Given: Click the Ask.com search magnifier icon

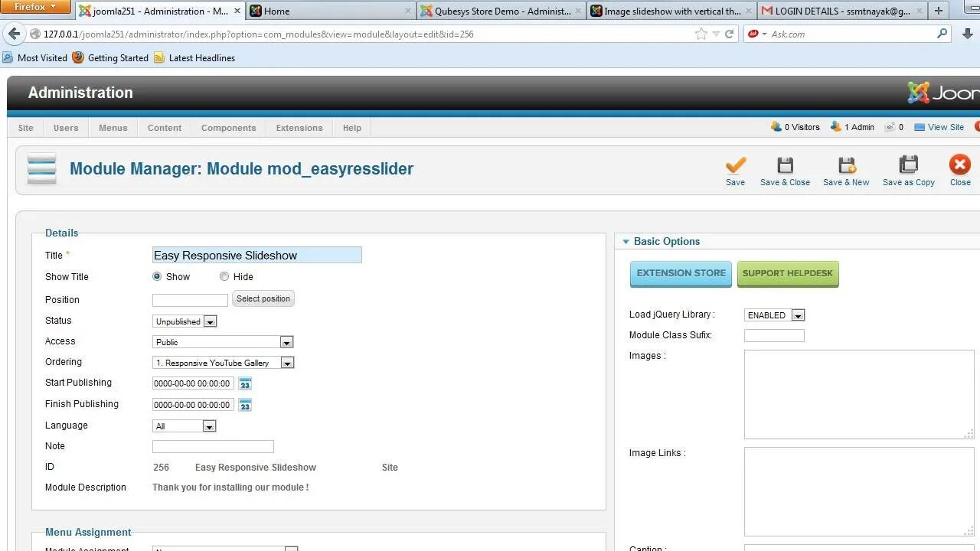Looking at the screenshot, I should [942, 34].
